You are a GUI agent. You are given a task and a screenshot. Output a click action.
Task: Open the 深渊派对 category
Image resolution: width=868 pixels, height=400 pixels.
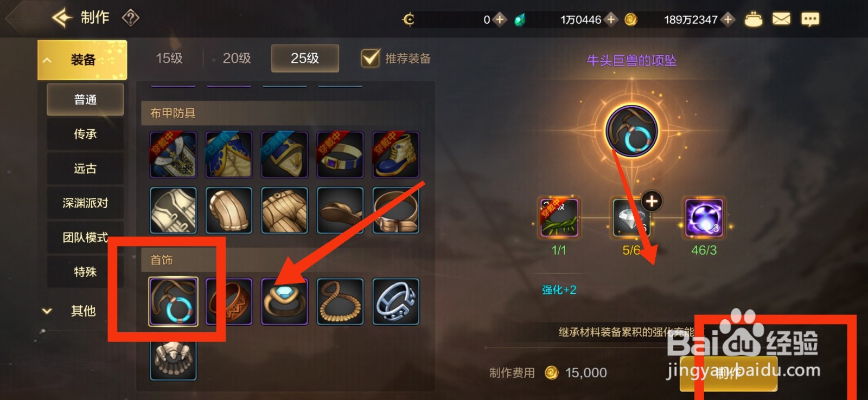point(85,203)
